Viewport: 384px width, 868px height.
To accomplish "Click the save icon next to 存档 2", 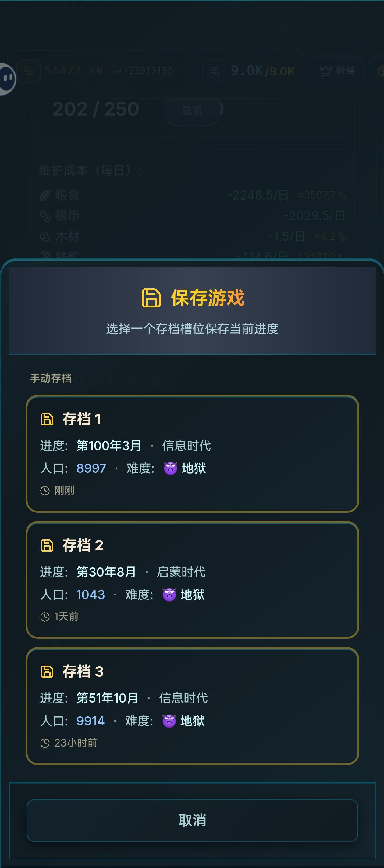I will click(47, 545).
